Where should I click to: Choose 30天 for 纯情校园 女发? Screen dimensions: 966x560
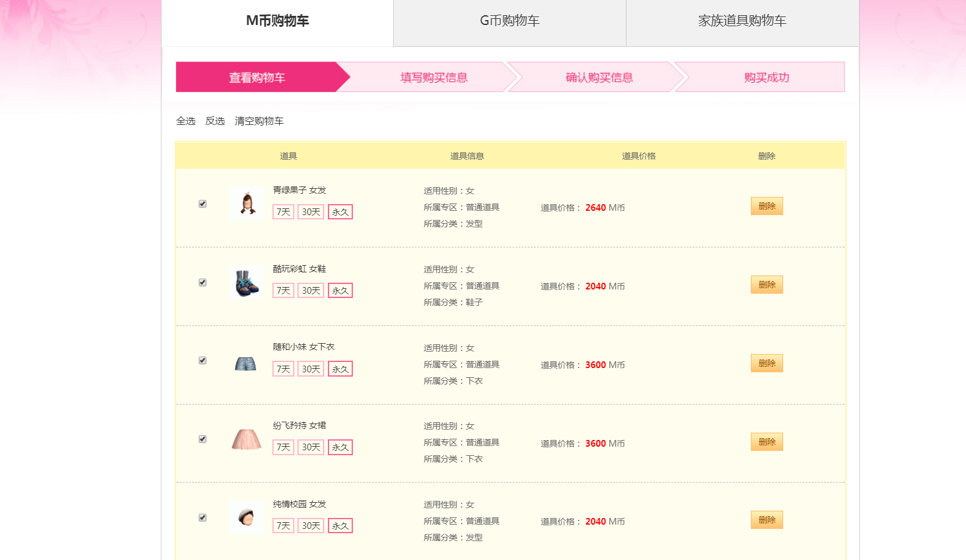click(311, 526)
